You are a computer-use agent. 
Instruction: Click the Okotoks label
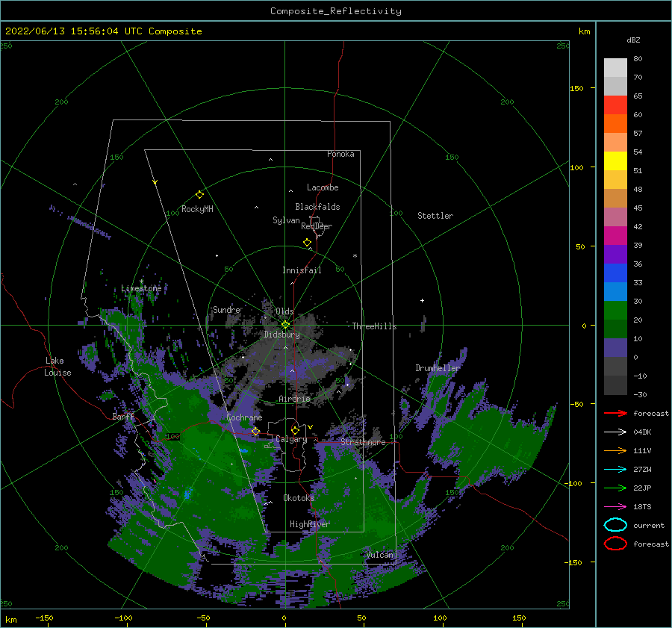(299, 497)
